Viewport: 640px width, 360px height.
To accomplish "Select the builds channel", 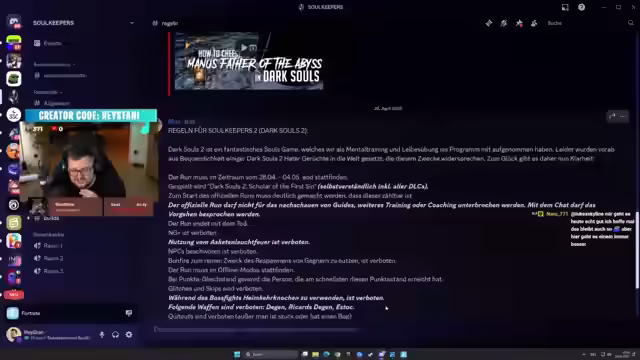I will [51, 218].
